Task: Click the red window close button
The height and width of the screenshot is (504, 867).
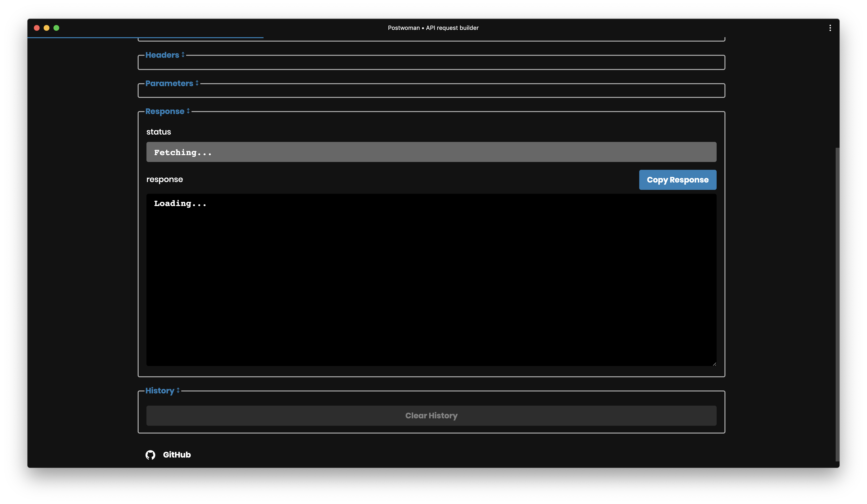Action: point(37,28)
